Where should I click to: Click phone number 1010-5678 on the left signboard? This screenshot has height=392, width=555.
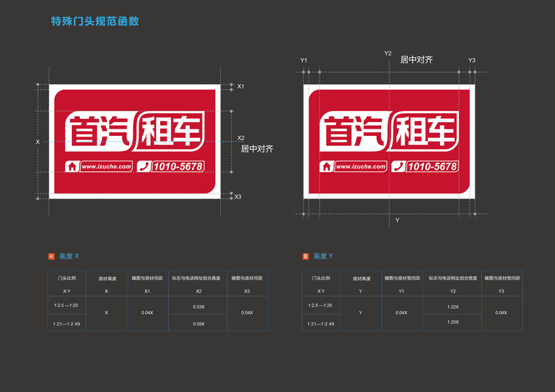coord(178,167)
